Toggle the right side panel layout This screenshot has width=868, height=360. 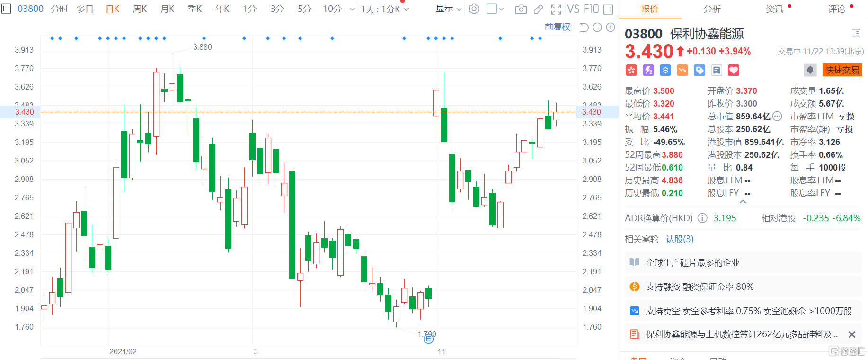pyautogui.click(x=608, y=9)
